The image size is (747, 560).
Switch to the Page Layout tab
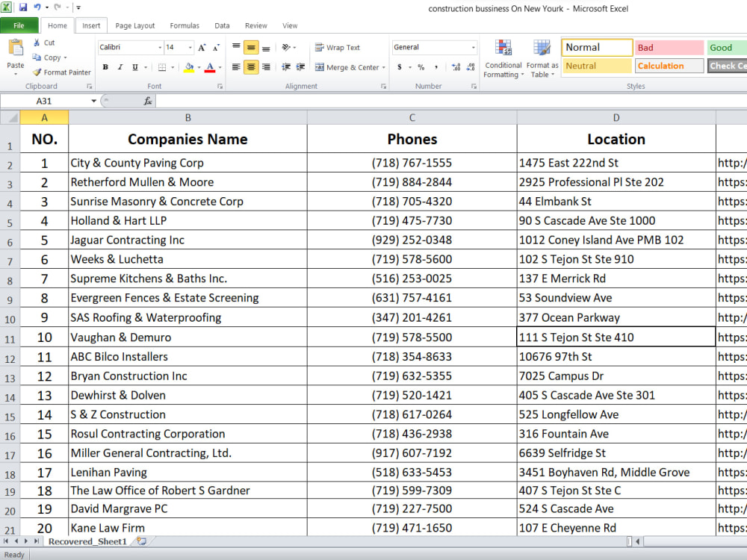134,25
